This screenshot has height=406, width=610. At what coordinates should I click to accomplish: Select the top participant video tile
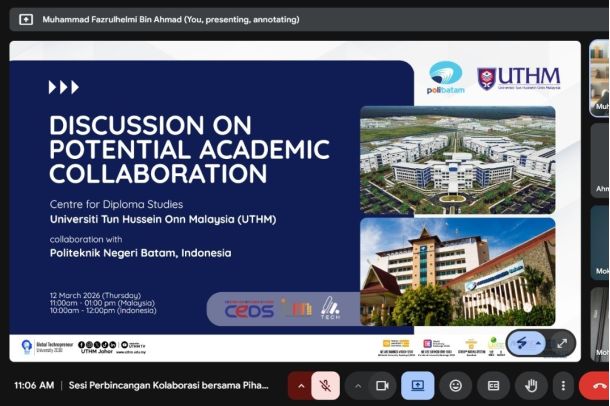tap(599, 78)
